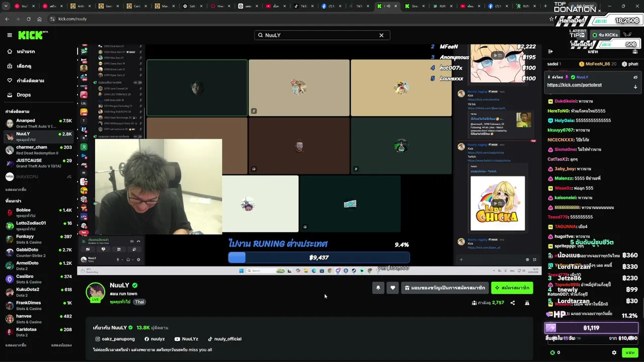Click the gift a subscription button
Viewport: 644px width, 362px height.
coord(445,288)
